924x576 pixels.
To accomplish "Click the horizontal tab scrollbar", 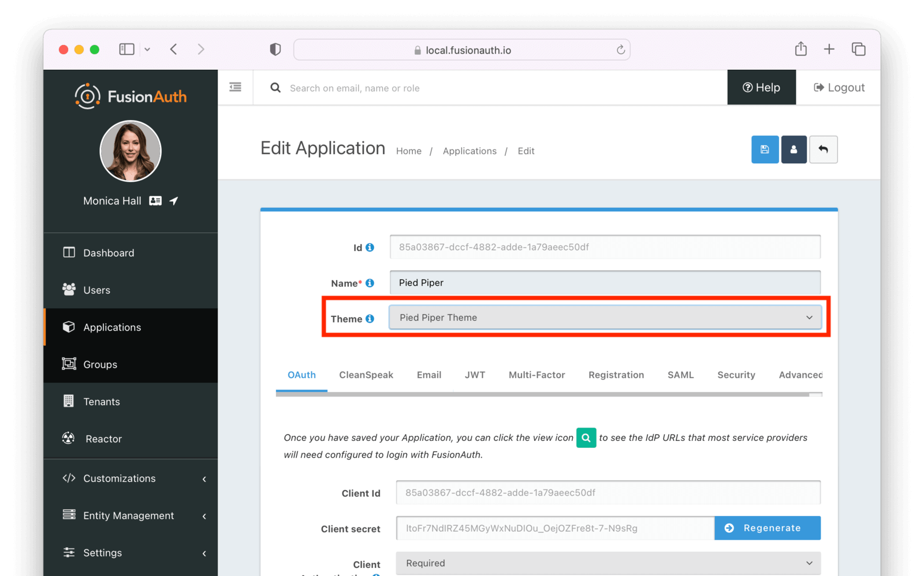I will pyautogui.click(x=542, y=395).
